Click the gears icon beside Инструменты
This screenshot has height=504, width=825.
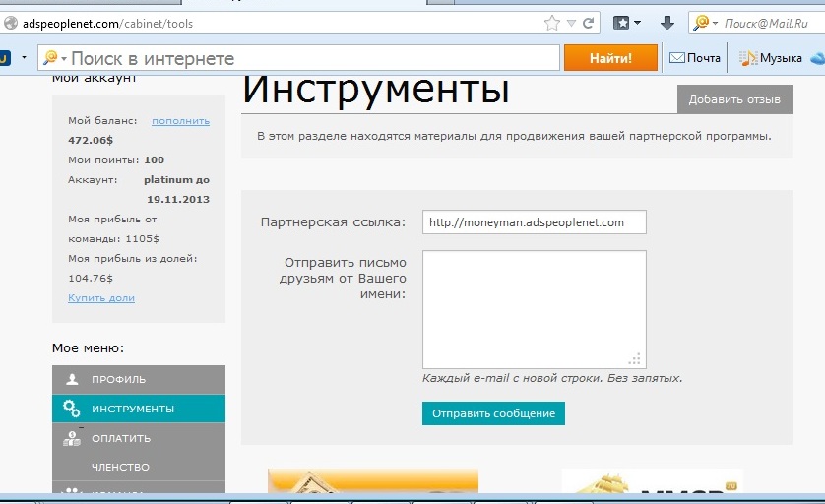click(71, 409)
